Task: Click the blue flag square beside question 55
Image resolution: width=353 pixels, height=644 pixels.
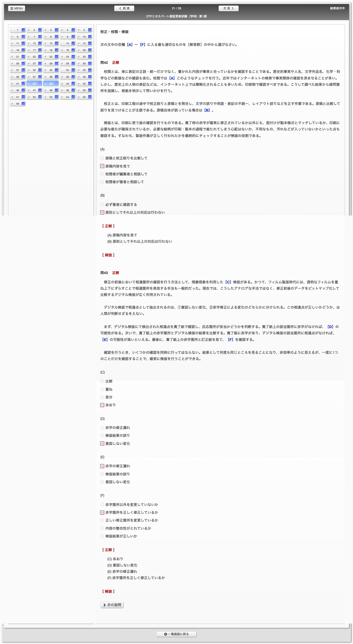Action: click(90, 97)
